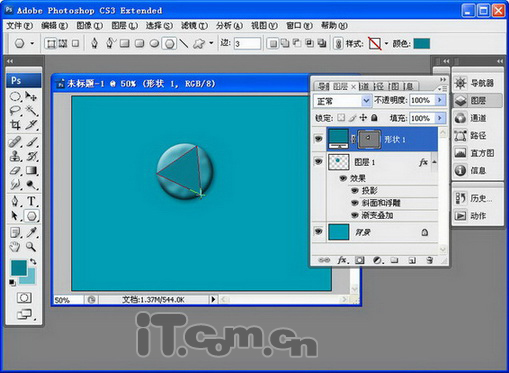Choose Rectangle tool in options bar
This screenshot has height=373, width=509.
(x=125, y=43)
